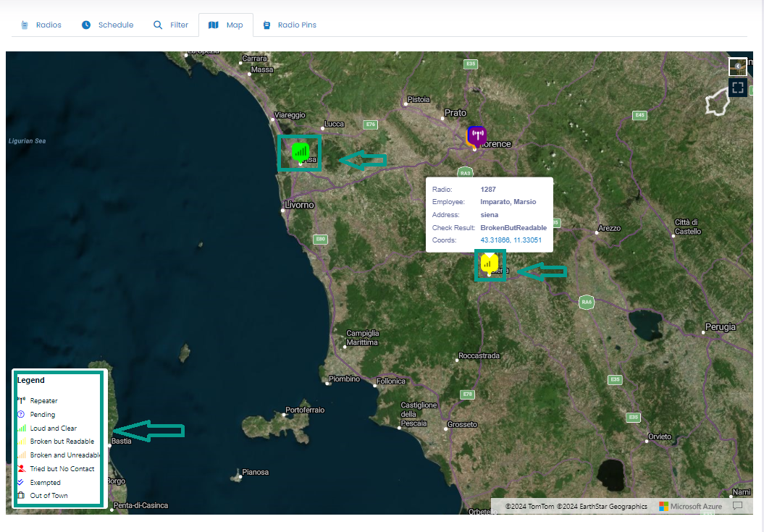Click the Perugia city label
The width and height of the screenshot is (764, 532).
click(x=721, y=326)
